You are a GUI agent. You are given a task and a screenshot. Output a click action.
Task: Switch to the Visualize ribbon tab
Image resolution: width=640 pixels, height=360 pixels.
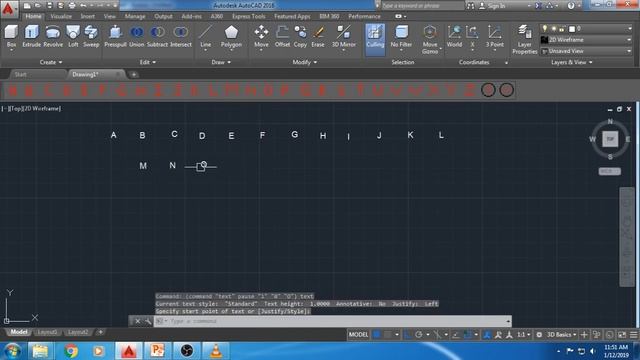pyautogui.click(x=61, y=16)
